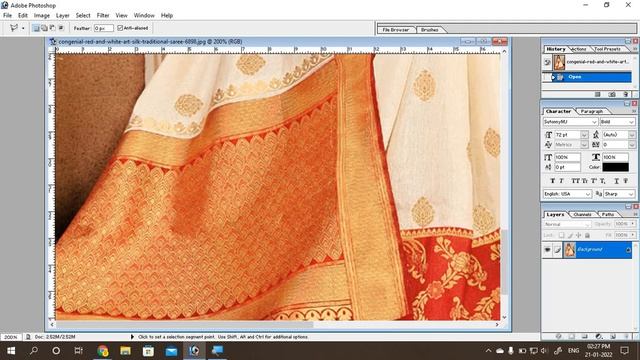Open Chrome from the Windows taskbar
The image size is (640, 360).
(x=103, y=351)
